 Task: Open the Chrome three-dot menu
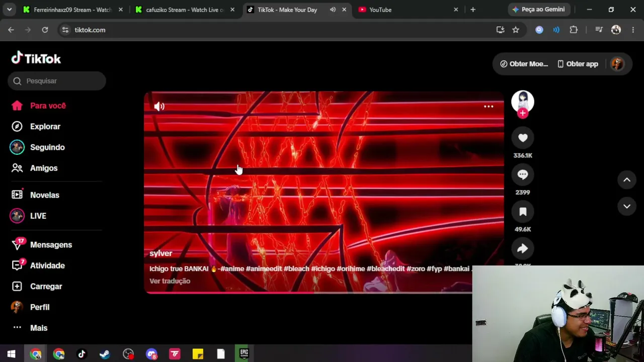point(633,30)
